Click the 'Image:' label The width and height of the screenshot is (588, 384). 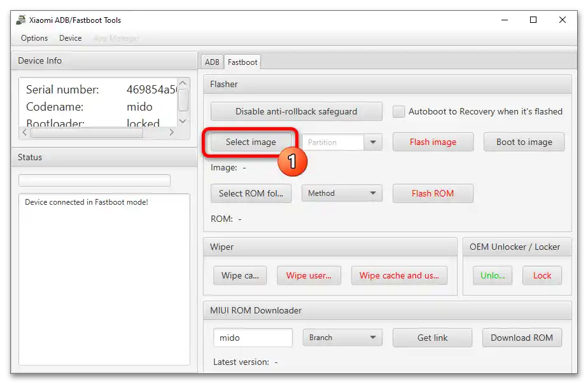click(224, 167)
